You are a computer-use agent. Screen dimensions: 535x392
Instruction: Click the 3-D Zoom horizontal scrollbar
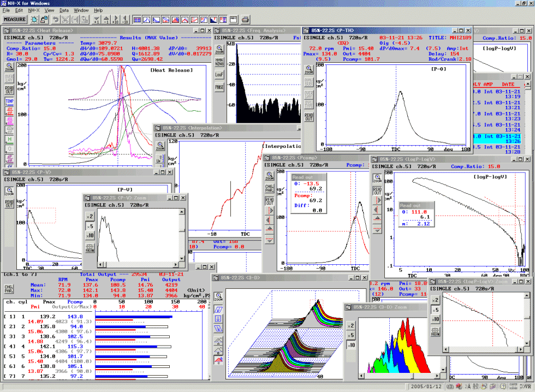pos(399,376)
